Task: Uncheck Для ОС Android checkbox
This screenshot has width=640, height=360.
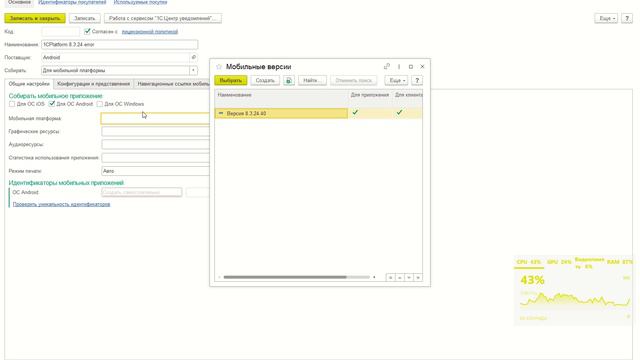Action: 52,104
